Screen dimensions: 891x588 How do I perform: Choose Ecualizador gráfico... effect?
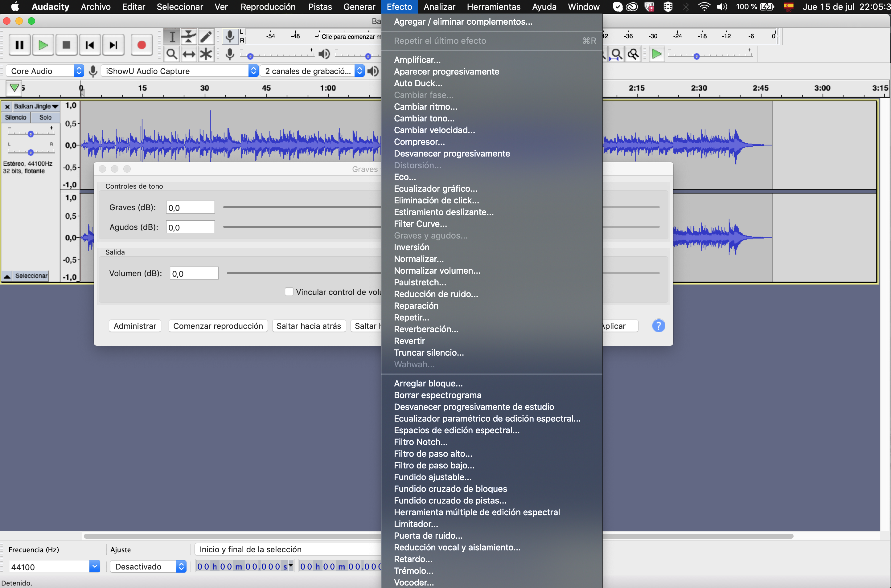pyautogui.click(x=436, y=189)
